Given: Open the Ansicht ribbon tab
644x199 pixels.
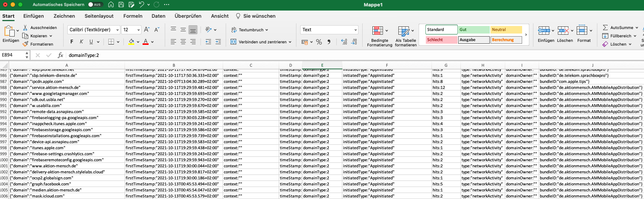Looking at the screenshot, I should pyautogui.click(x=220, y=16).
